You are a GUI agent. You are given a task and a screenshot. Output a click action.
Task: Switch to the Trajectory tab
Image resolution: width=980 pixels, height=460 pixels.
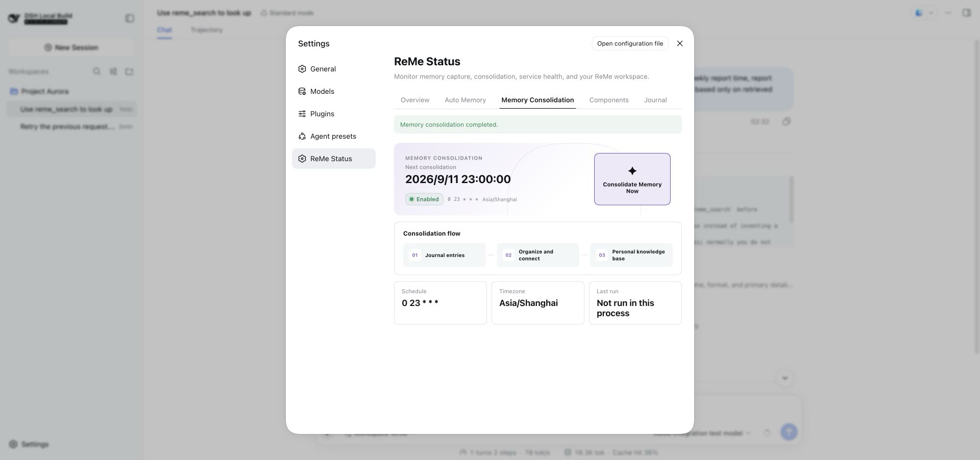pos(206,30)
